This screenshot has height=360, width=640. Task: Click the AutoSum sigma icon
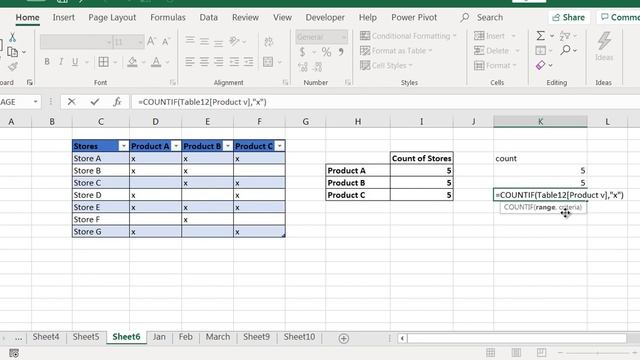[x=540, y=36]
